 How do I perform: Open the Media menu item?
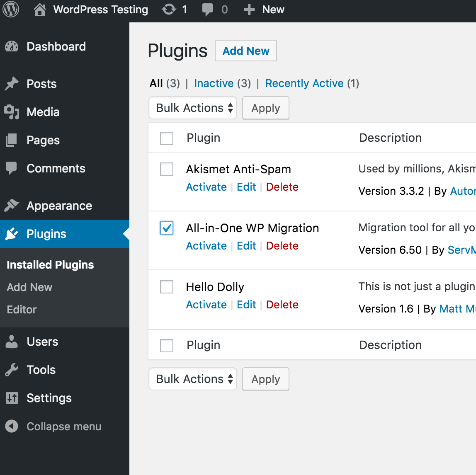[x=65, y=112]
